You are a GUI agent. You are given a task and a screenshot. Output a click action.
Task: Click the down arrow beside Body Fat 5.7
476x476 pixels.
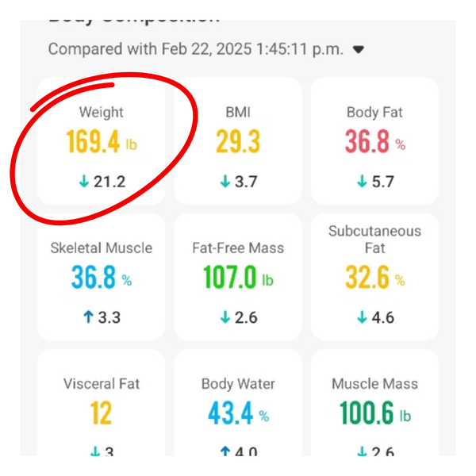tap(362, 182)
